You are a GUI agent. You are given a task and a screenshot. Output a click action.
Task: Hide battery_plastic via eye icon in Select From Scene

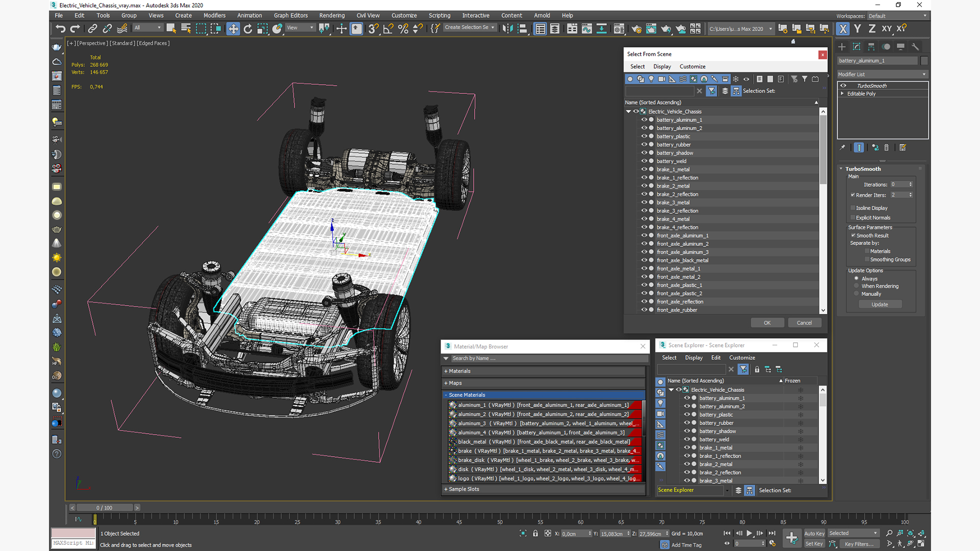(644, 136)
